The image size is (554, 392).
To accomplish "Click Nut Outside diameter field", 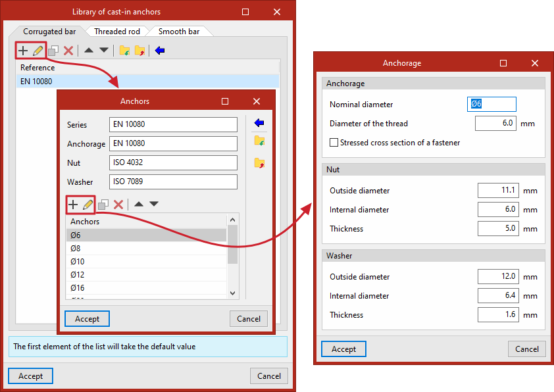I will coord(498,190).
